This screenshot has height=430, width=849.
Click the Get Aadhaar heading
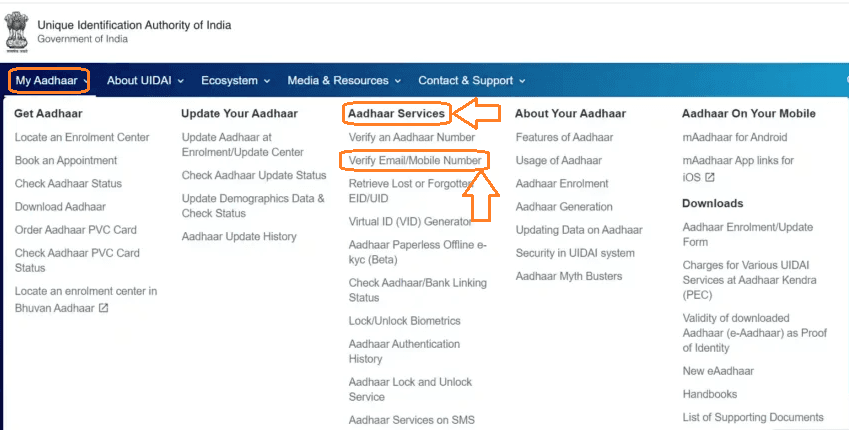(x=48, y=113)
